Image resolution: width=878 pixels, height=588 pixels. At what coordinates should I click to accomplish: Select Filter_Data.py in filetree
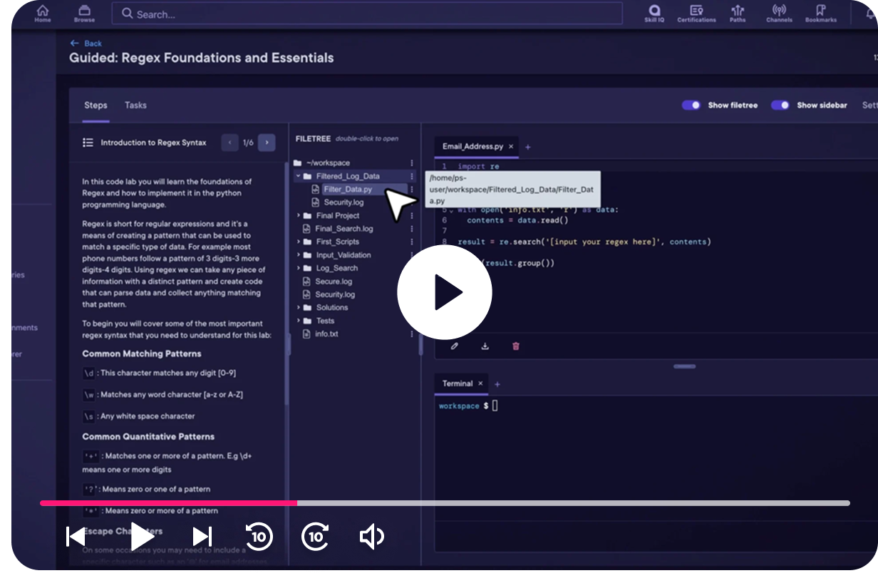348,190
